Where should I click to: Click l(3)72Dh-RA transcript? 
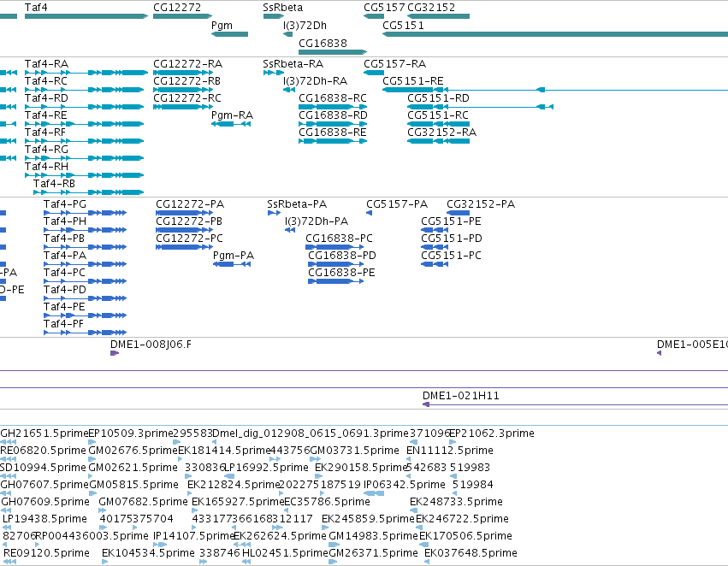[x=289, y=90]
